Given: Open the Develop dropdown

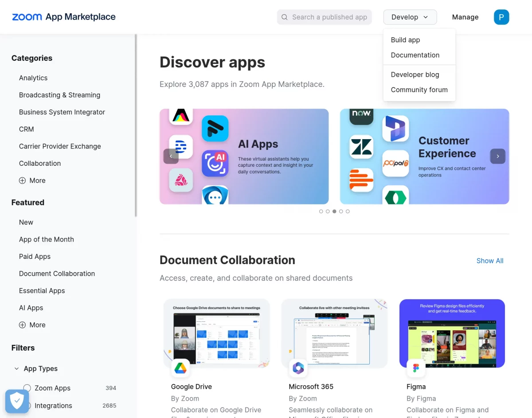Looking at the screenshot, I should point(410,17).
